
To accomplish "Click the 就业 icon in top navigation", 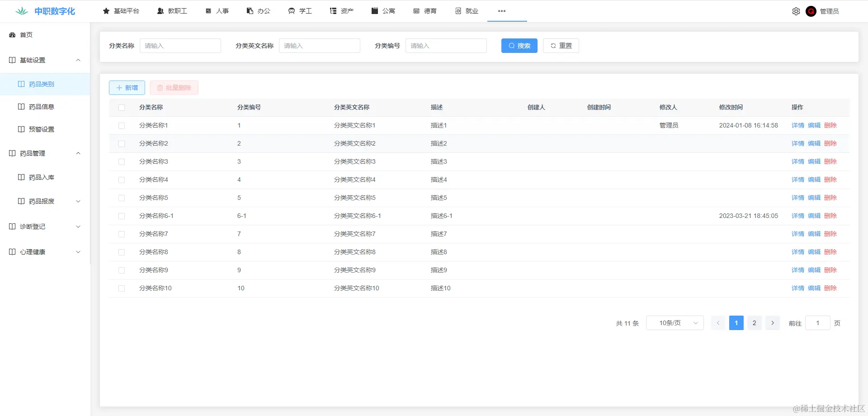I will click(458, 11).
